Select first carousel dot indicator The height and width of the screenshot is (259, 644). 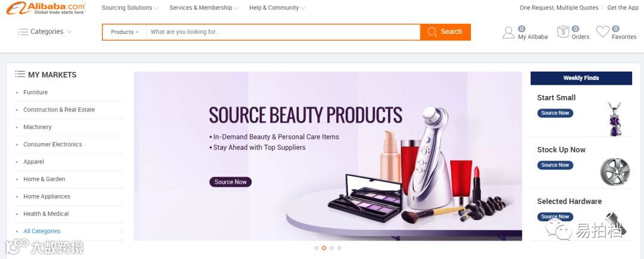coord(316,248)
